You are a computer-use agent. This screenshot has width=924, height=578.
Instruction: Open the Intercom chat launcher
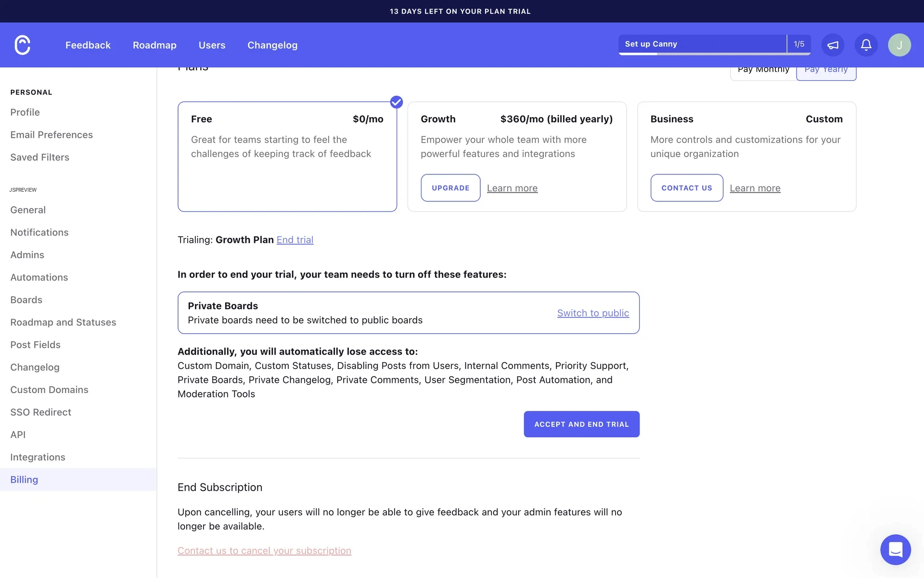895,549
